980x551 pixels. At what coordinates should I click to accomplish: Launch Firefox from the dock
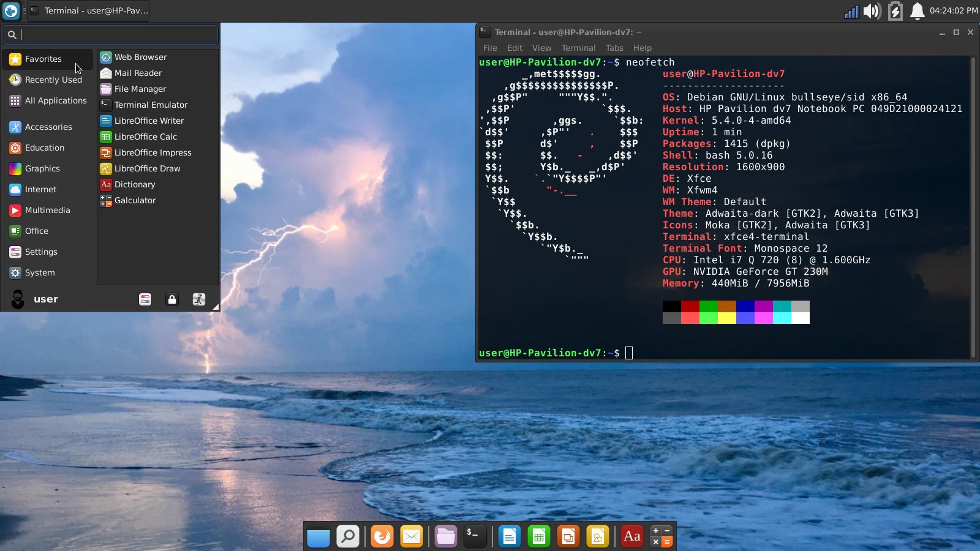tap(382, 536)
